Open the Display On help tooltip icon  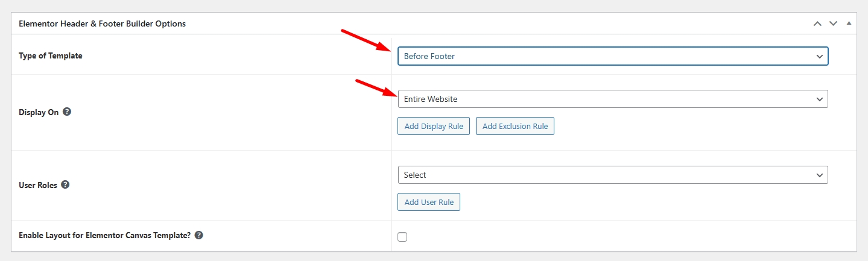click(x=67, y=112)
